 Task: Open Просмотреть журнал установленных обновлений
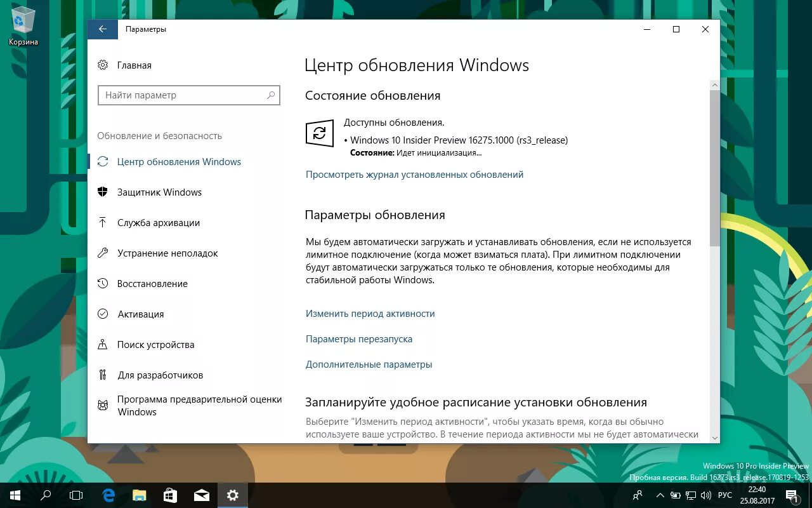(414, 174)
